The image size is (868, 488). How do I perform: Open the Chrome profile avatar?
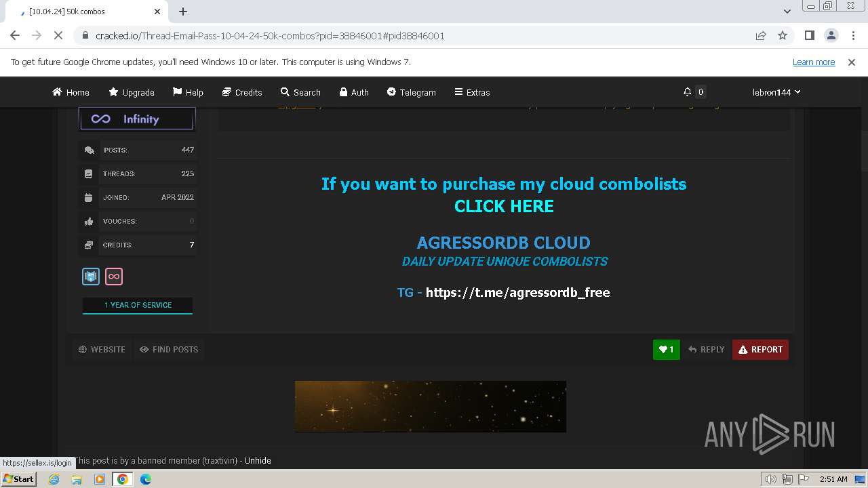(x=831, y=35)
